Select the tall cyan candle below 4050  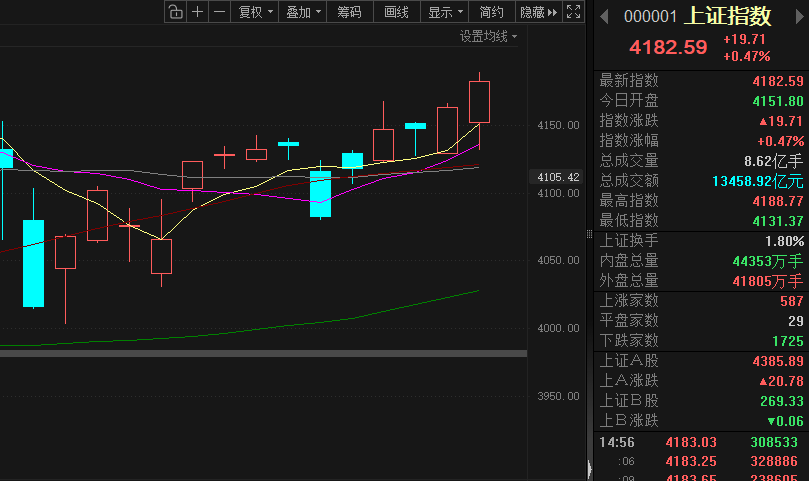[x=34, y=263]
